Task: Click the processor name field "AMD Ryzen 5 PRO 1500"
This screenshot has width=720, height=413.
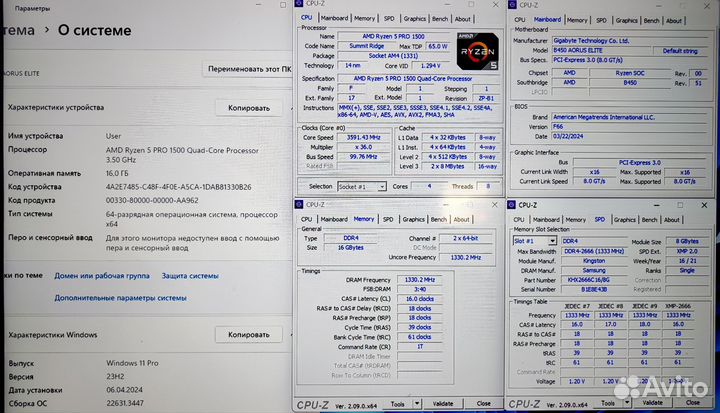Action: point(394,36)
